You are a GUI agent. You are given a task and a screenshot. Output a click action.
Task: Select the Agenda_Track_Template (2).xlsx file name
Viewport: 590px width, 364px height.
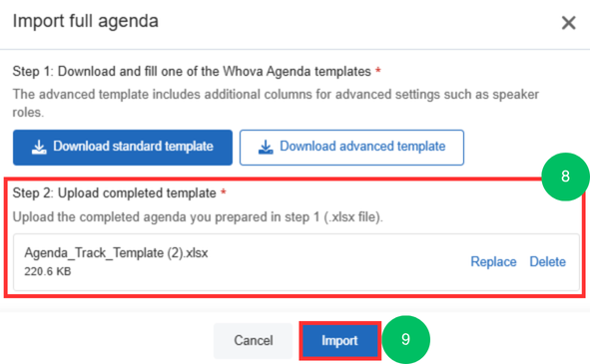(x=116, y=252)
